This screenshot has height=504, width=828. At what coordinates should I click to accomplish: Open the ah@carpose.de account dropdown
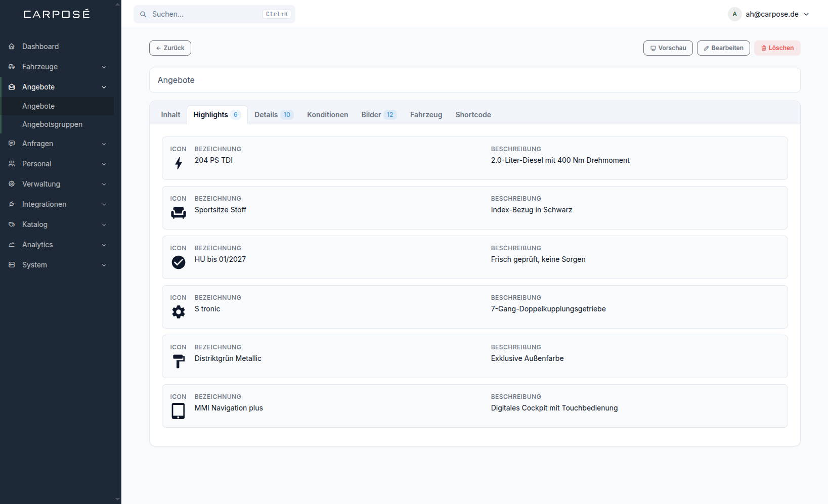pos(769,14)
